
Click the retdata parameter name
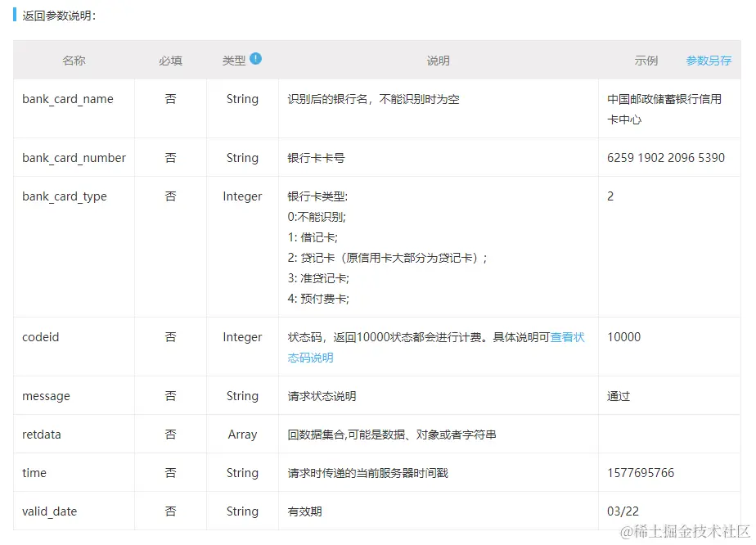click(42, 435)
